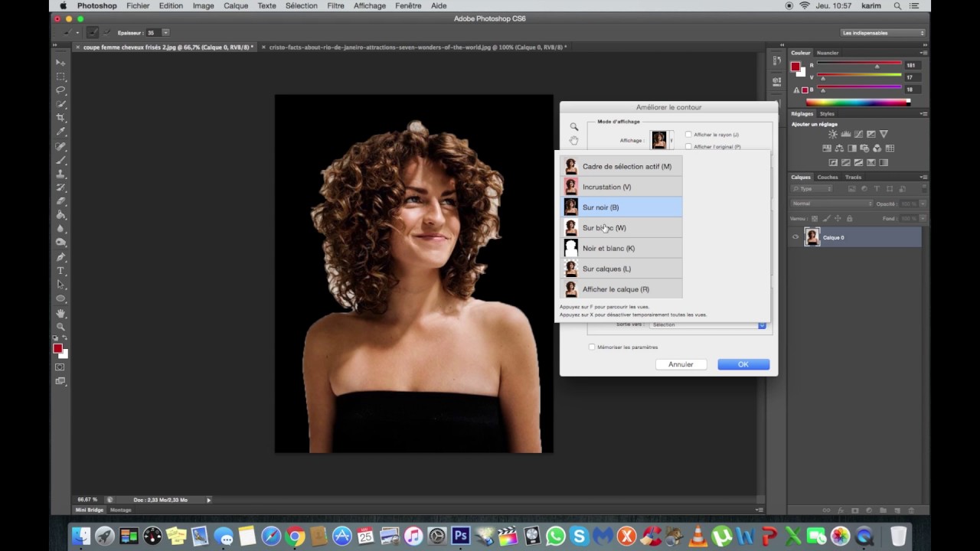Click foreground red color swatch in toolbox
The image size is (980, 551).
pos(57,348)
